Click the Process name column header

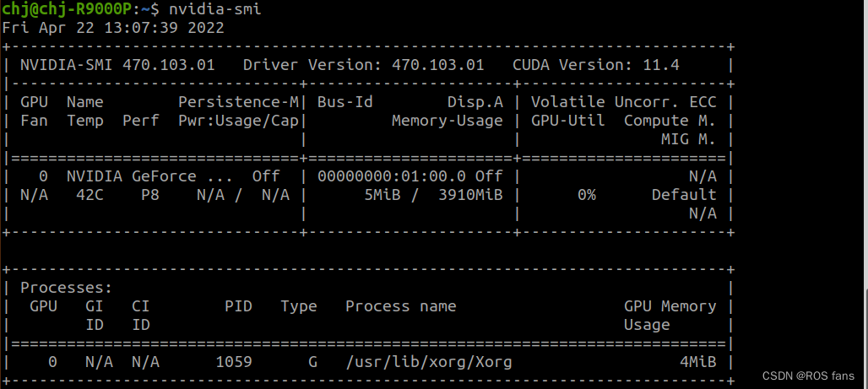click(401, 306)
